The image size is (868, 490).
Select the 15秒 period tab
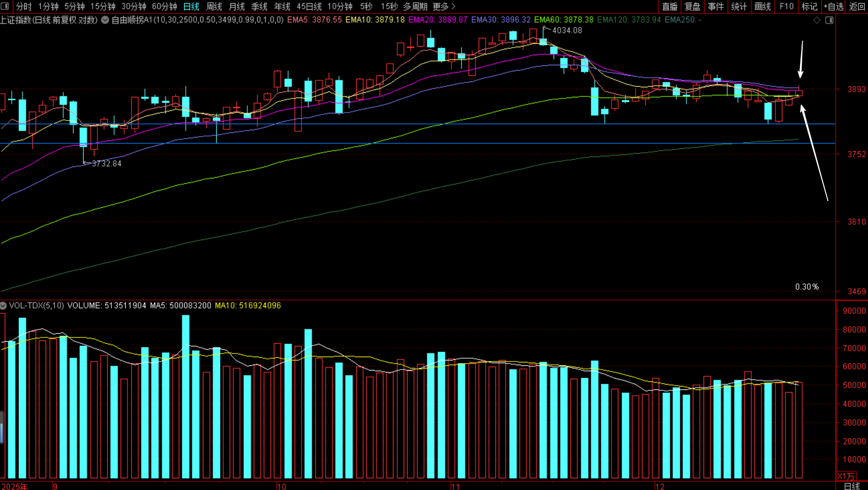click(389, 6)
